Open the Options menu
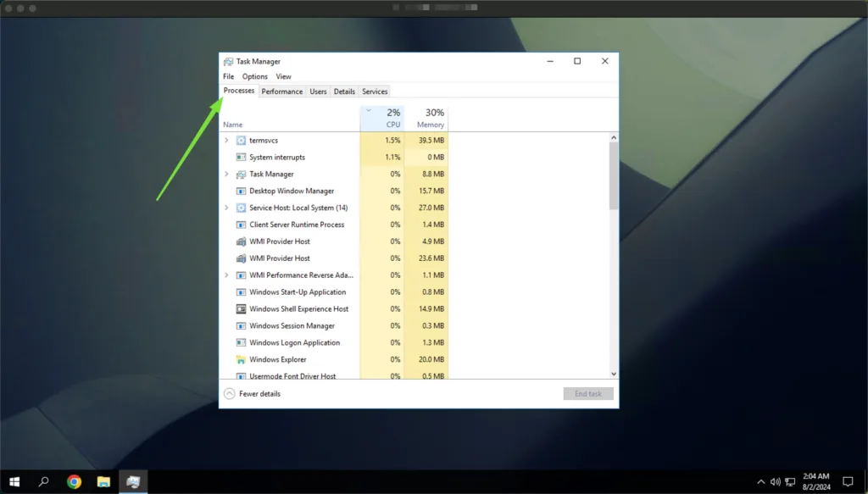This screenshot has width=868, height=494. [254, 76]
